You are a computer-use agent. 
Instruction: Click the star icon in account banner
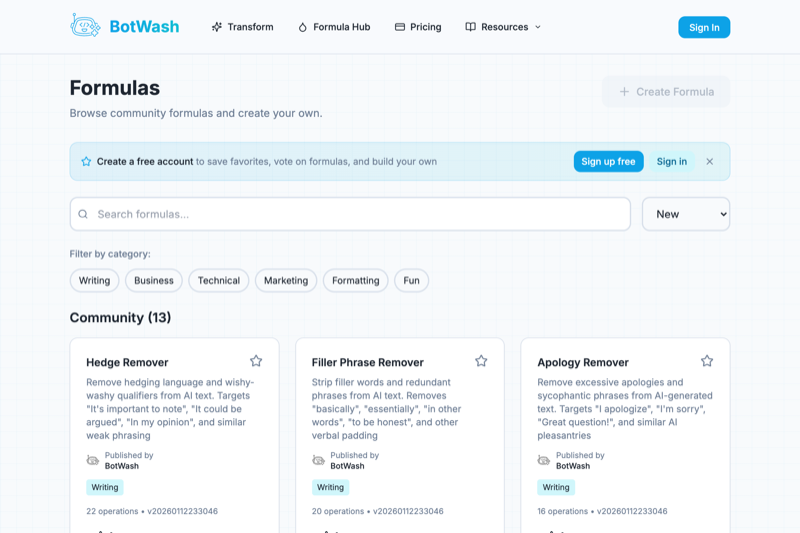pyautogui.click(x=86, y=161)
